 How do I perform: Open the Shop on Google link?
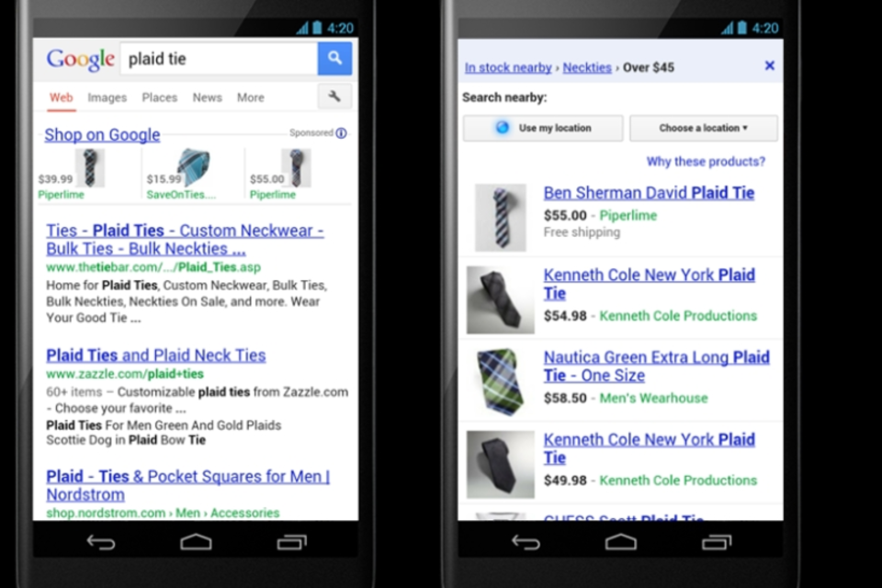(x=102, y=134)
